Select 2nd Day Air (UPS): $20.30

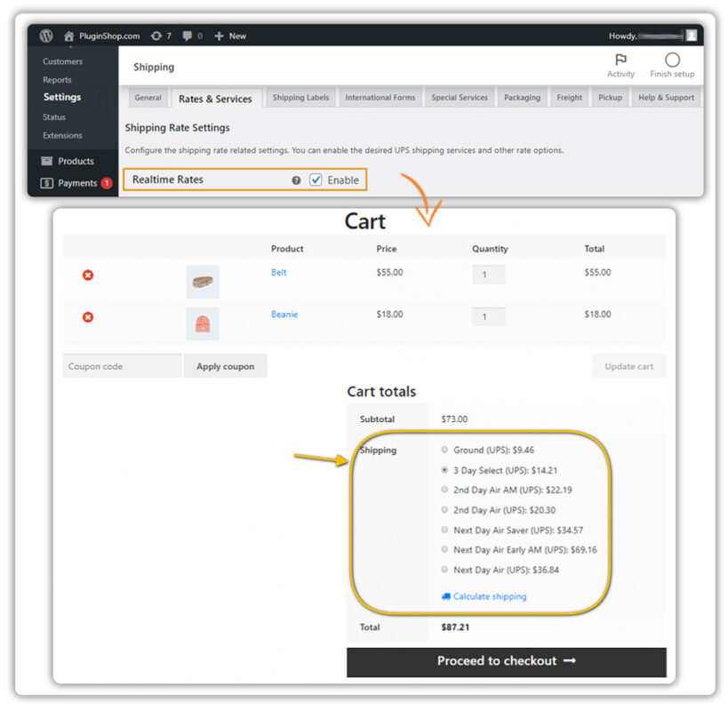[x=444, y=509]
